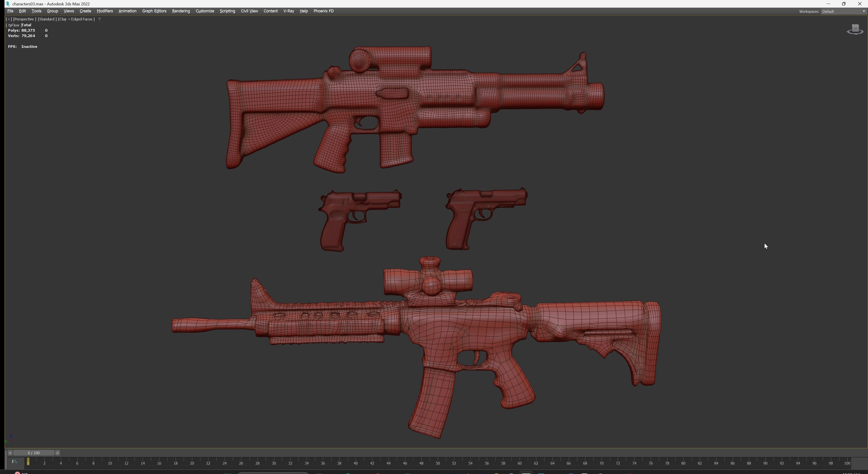This screenshot has width=868, height=474.
Task: Expand the Workspaces Default dropdown
Action: click(863, 11)
